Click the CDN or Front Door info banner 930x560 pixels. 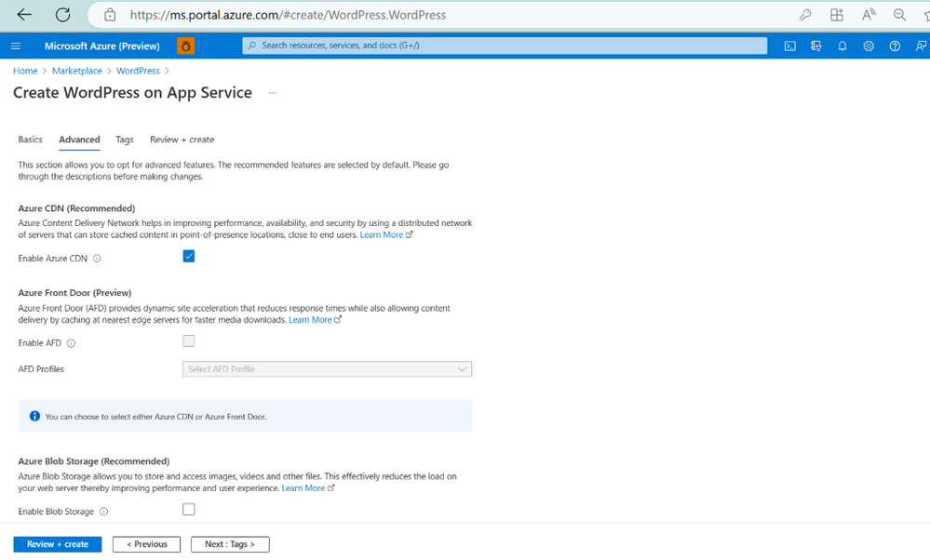pyautogui.click(x=245, y=416)
